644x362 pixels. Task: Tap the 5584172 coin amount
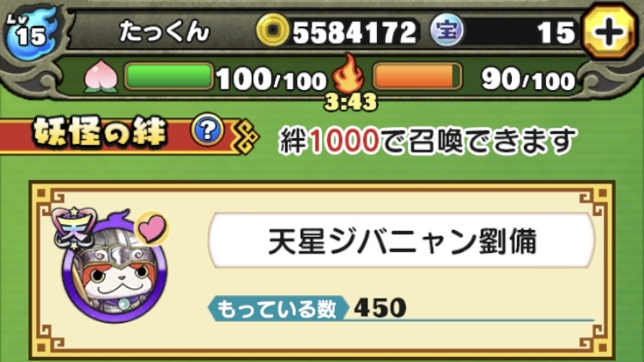pos(355,32)
